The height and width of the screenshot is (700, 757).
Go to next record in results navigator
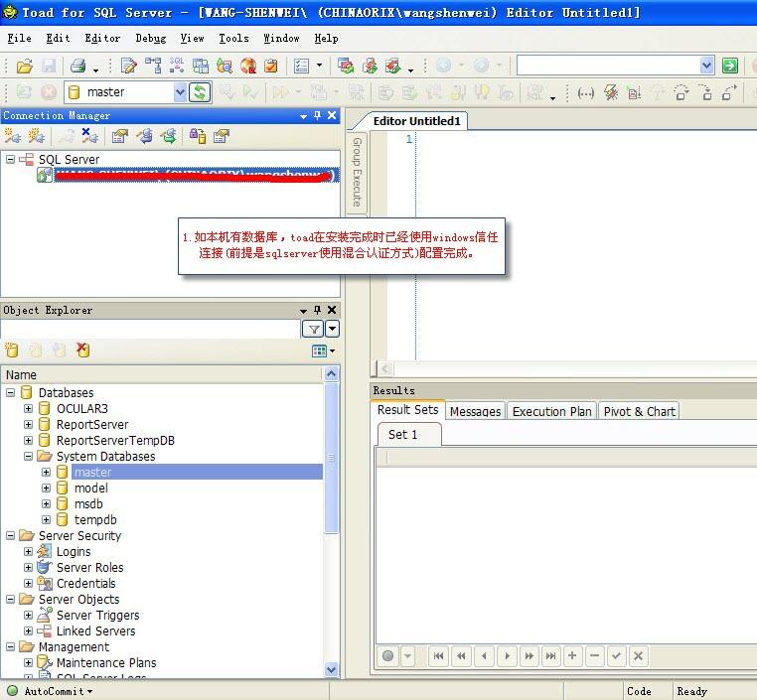coord(507,655)
